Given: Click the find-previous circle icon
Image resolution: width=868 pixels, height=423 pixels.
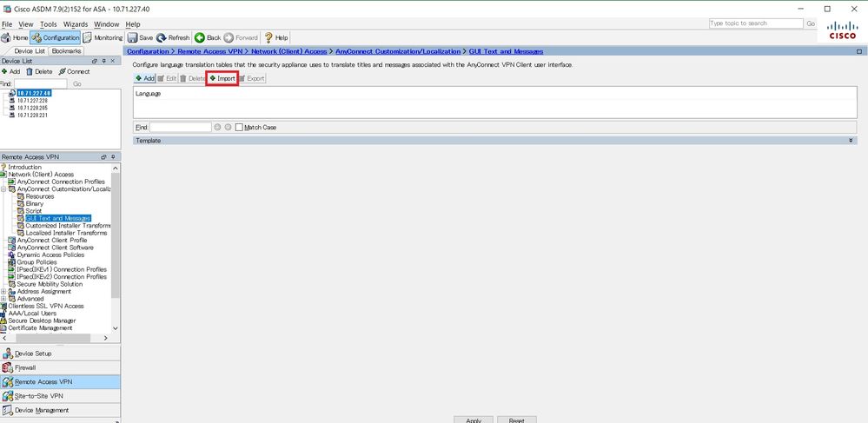Looking at the screenshot, I should tap(228, 128).
